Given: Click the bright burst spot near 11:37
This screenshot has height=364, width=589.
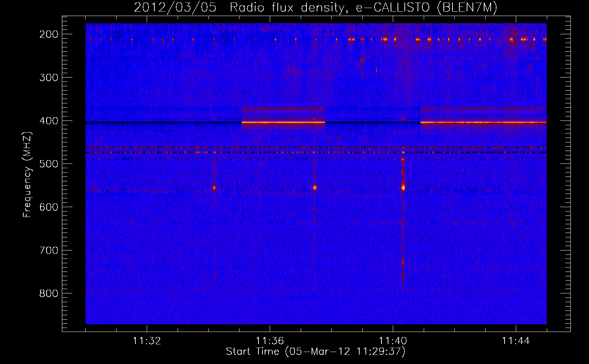Looking at the screenshot, I should pos(315,188).
